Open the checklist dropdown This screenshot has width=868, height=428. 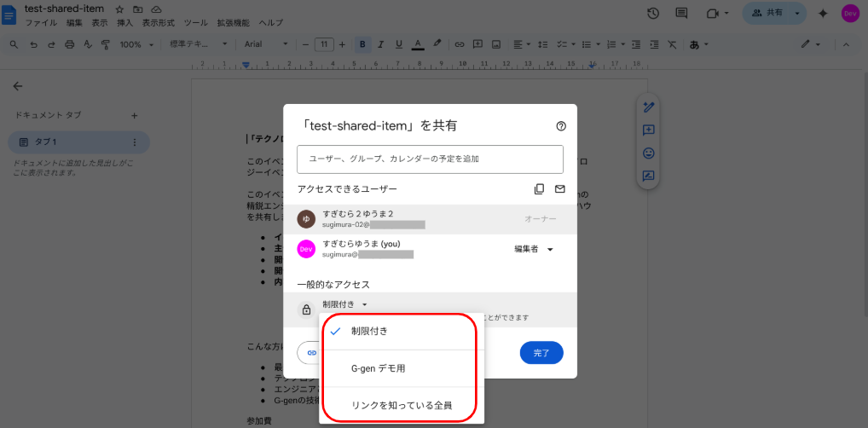pos(565,44)
